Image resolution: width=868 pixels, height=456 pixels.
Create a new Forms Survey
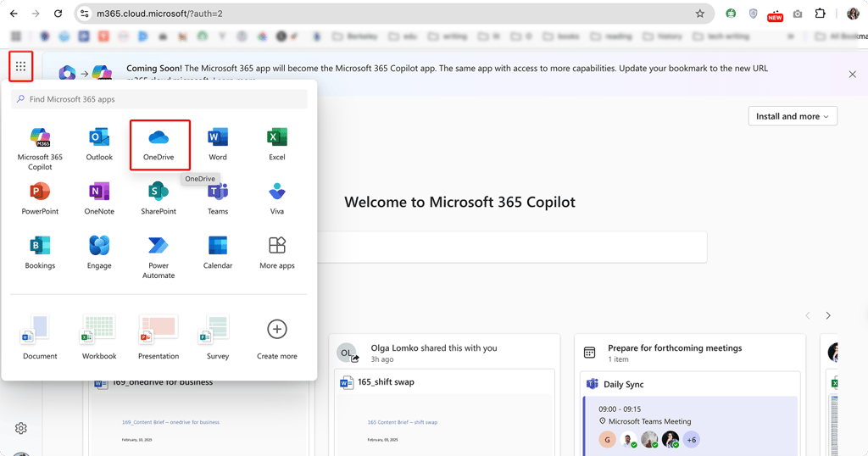coord(218,337)
